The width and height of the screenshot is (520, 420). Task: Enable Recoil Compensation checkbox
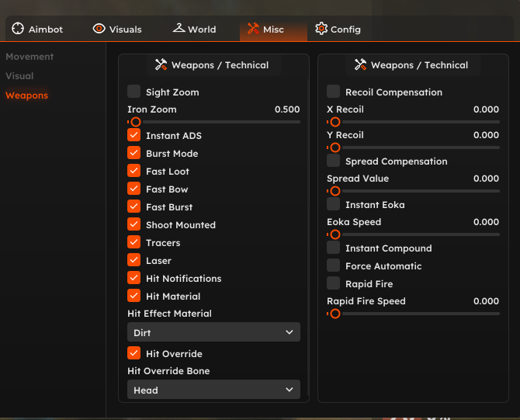pyautogui.click(x=333, y=92)
